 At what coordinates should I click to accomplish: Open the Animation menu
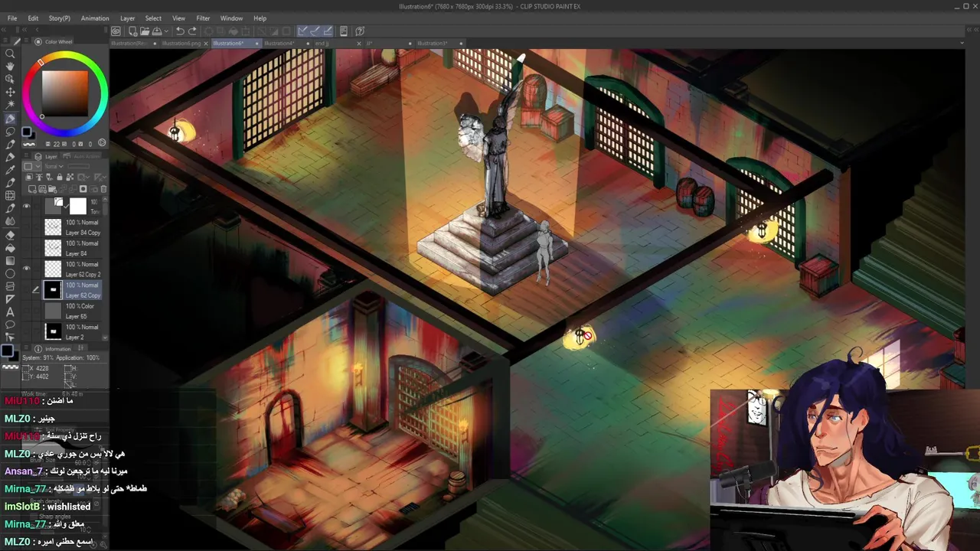click(95, 18)
